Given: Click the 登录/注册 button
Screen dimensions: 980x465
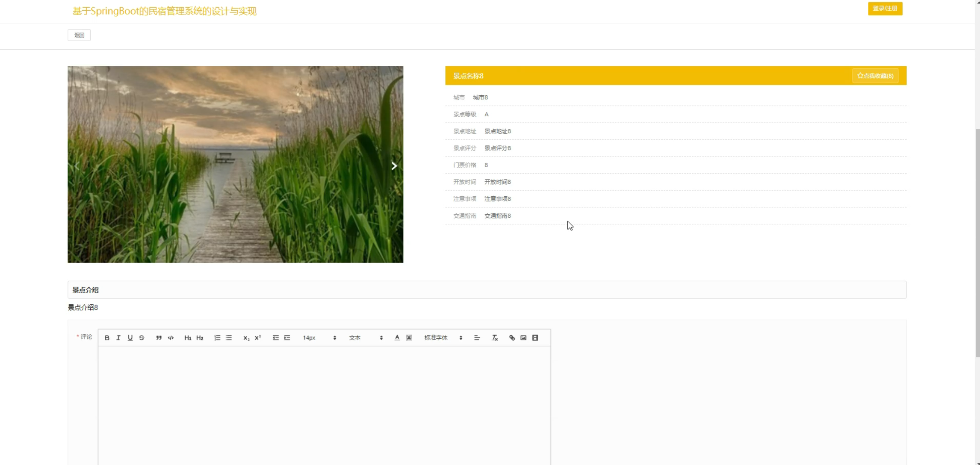Looking at the screenshot, I should tap(885, 8).
